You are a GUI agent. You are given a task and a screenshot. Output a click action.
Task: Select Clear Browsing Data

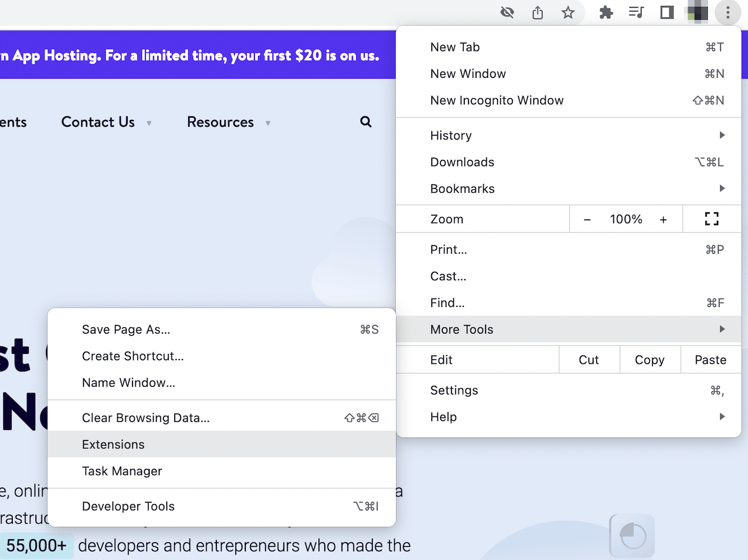(x=145, y=417)
